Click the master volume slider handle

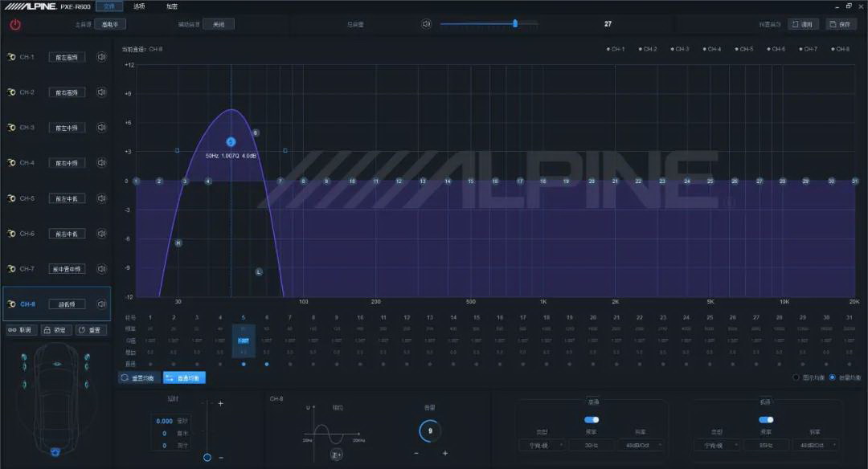515,24
